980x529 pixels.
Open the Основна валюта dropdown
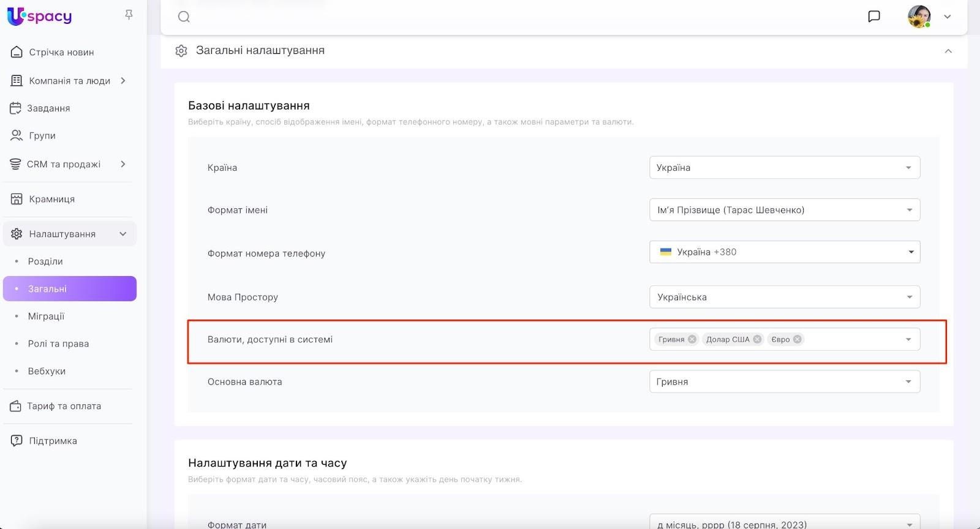coord(784,382)
